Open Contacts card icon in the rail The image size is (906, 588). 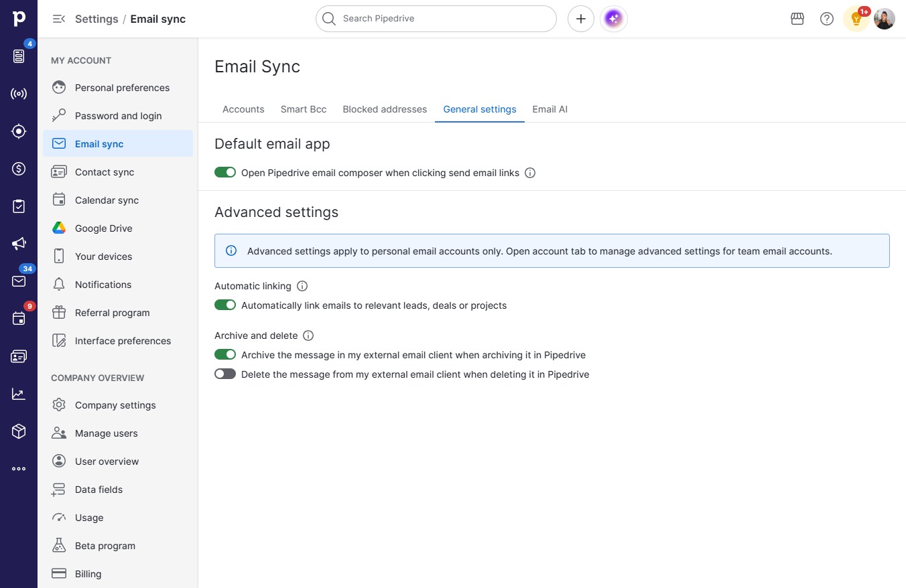click(x=19, y=356)
